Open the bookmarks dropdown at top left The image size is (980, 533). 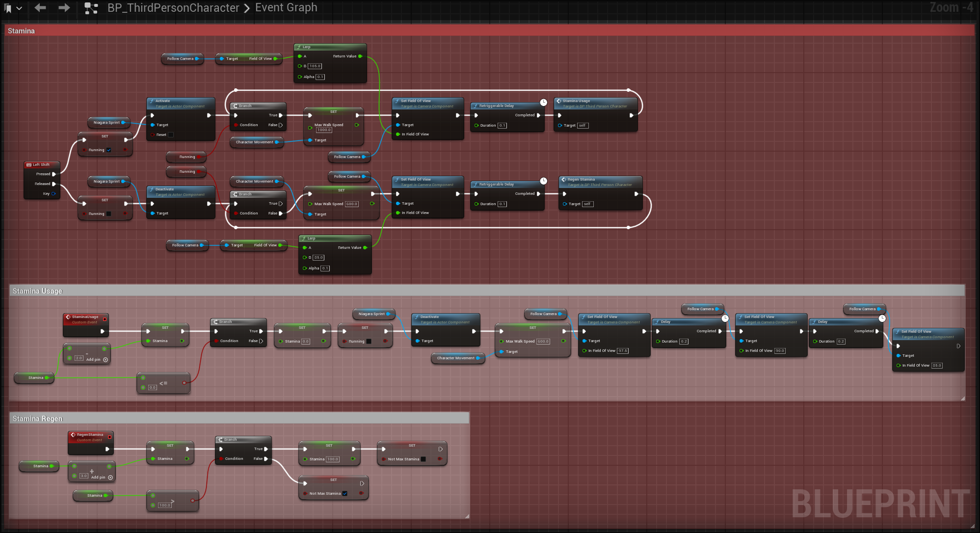pos(19,8)
